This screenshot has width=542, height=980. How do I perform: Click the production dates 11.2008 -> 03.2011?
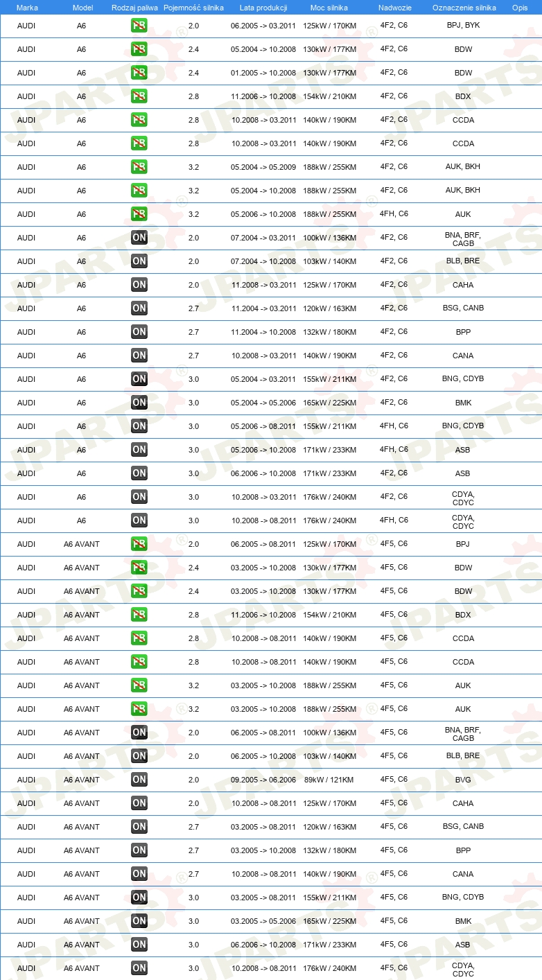click(263, 285)
